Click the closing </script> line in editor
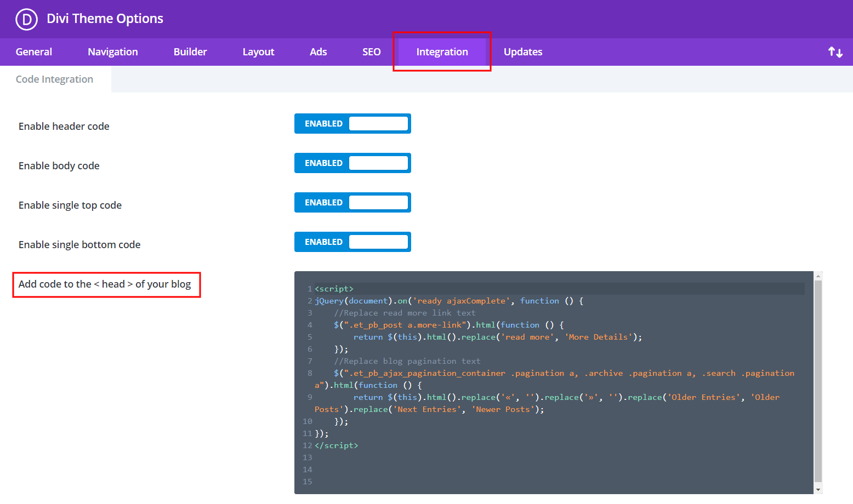 [x=336, y=445]
